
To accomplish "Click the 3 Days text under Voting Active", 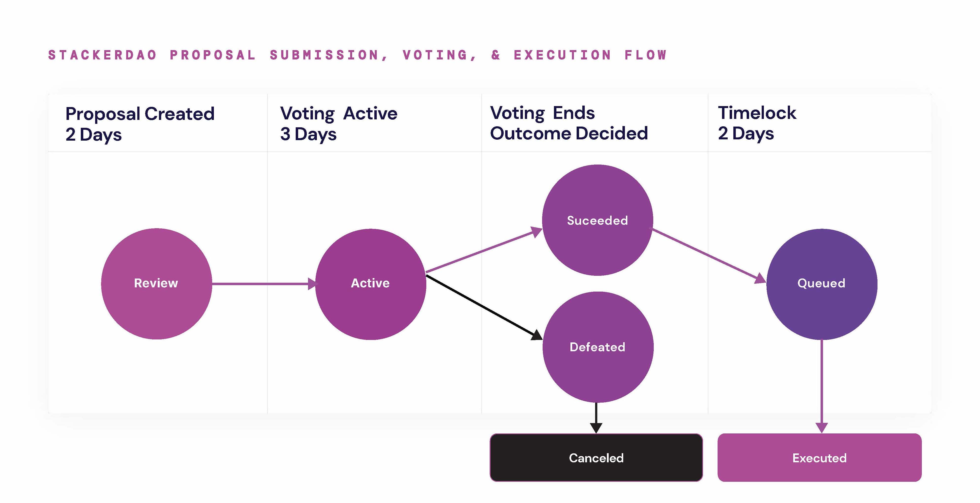I will [x=308, y=134].
